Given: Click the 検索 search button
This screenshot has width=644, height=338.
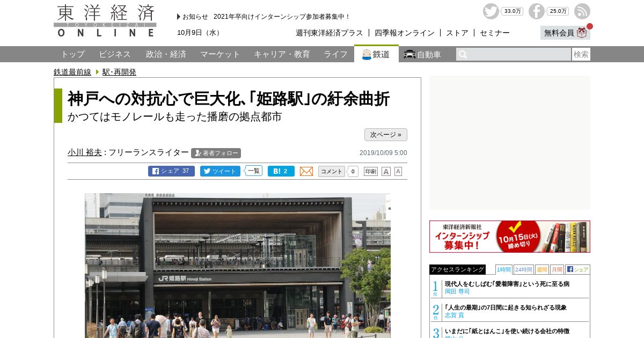Looking at the screenshot, I should coord(581,54).
